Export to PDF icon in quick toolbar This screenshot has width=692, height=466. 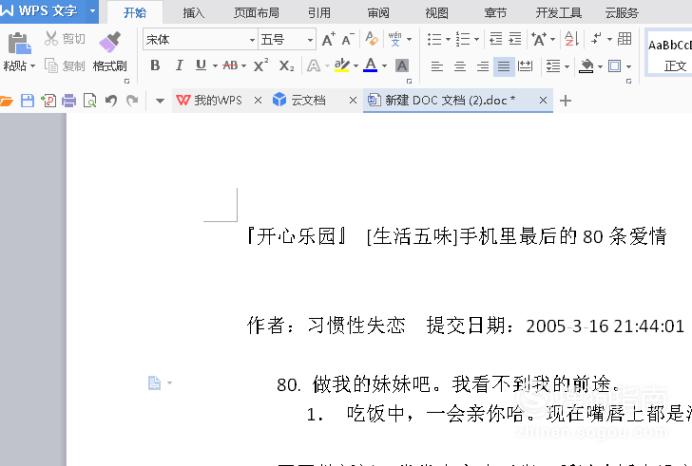coord(49,101)
